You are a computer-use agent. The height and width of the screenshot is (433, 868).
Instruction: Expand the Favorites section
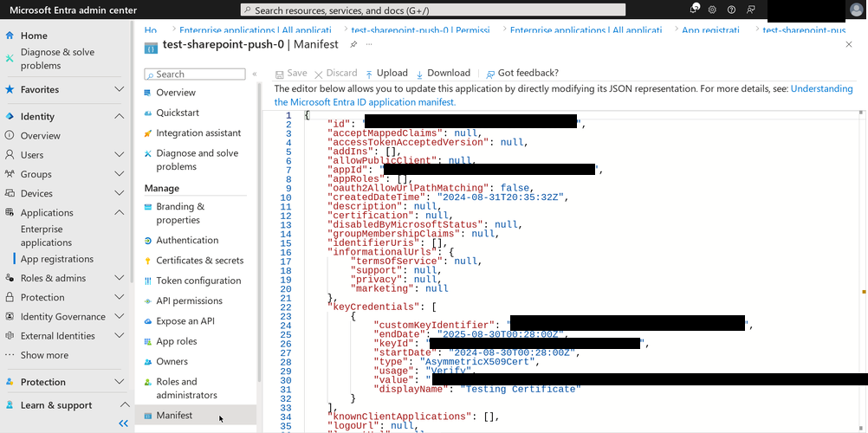(119, 89)
